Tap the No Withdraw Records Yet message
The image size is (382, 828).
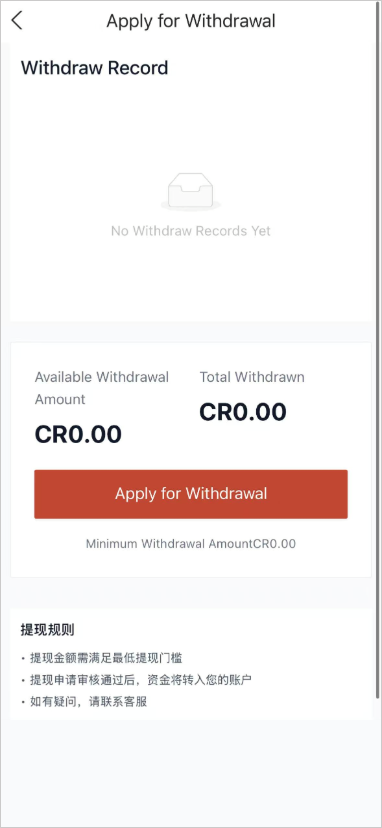point(191,231)
